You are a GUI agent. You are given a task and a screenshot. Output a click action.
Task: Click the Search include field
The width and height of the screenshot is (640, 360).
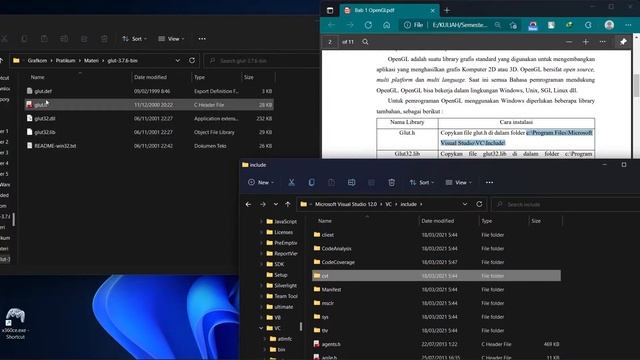point(565,204)
